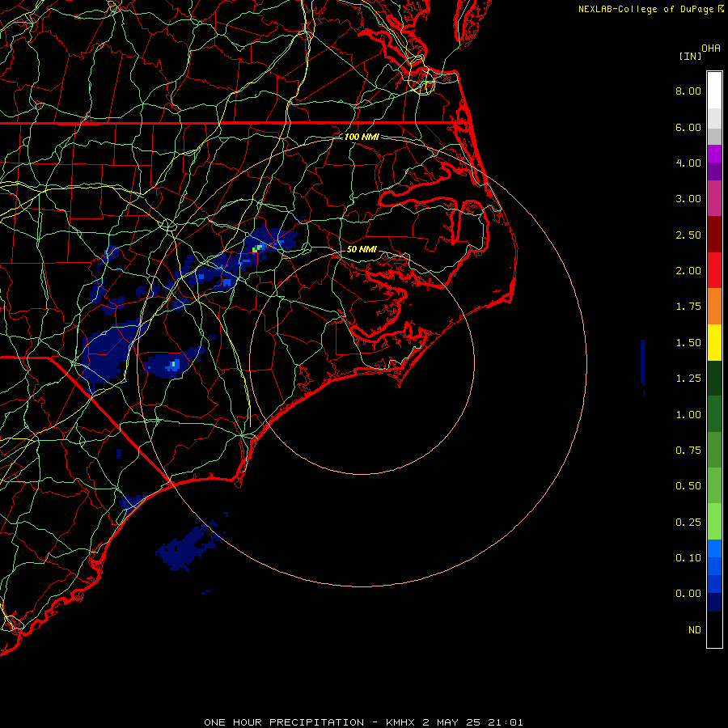Select the orange legend color swatch

click(714, 307)
